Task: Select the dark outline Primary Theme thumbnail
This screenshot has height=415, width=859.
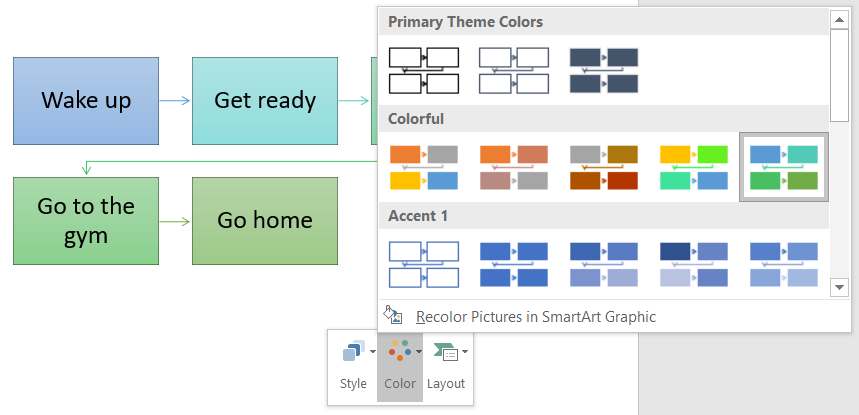Action: pos(424,70)
